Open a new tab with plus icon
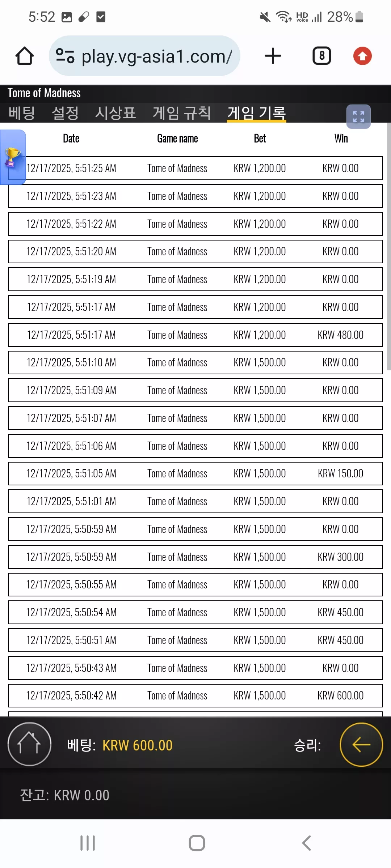 point(273,56)
